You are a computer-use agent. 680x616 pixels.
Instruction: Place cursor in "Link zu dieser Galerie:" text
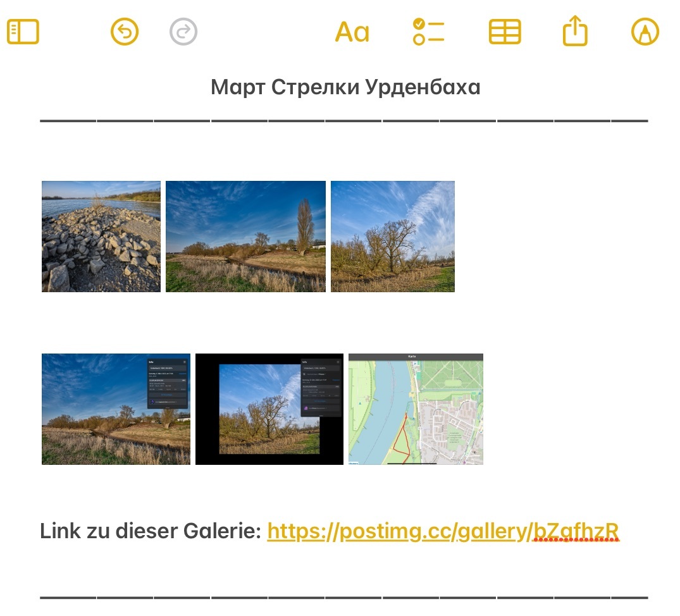click(x=150, y=531)
